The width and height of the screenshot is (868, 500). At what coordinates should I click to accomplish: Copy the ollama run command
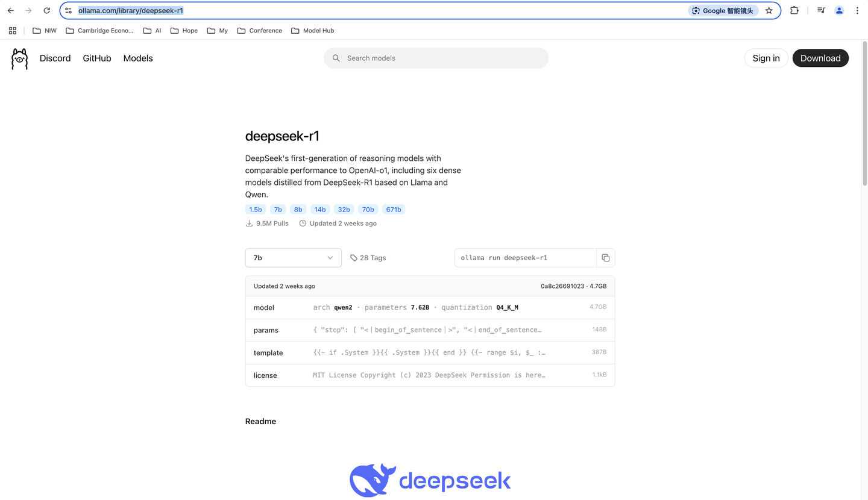(x=606, y=258)
